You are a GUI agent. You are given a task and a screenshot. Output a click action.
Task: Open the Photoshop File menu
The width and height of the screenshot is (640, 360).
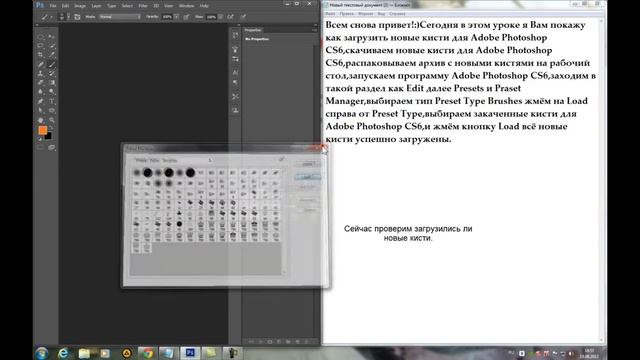coord(53,6)
